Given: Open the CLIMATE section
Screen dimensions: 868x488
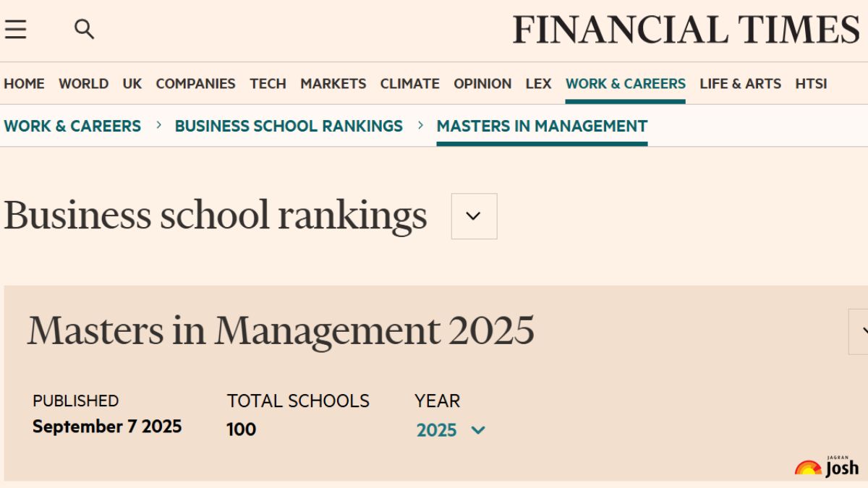Looking at the screenshot, I should point(410,84).
